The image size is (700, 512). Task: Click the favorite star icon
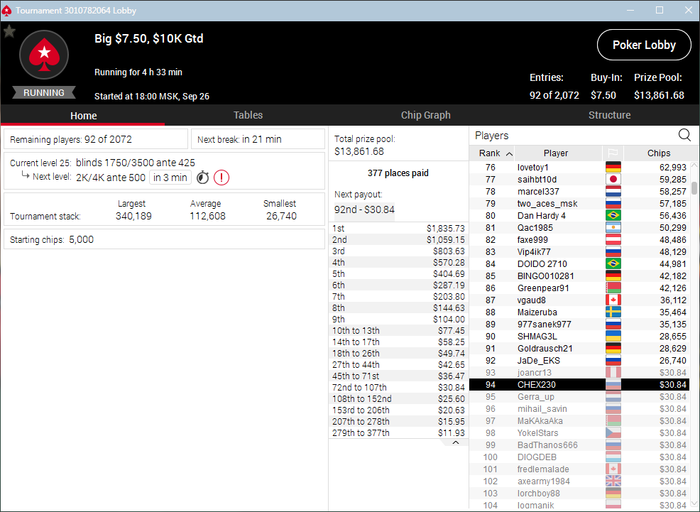pyautogui.click(x=9, y=31)
